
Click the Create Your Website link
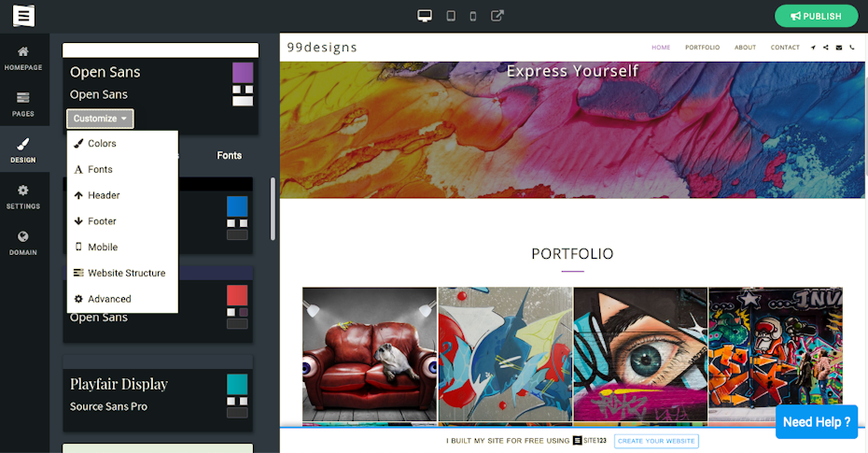(x=656, y=441)
